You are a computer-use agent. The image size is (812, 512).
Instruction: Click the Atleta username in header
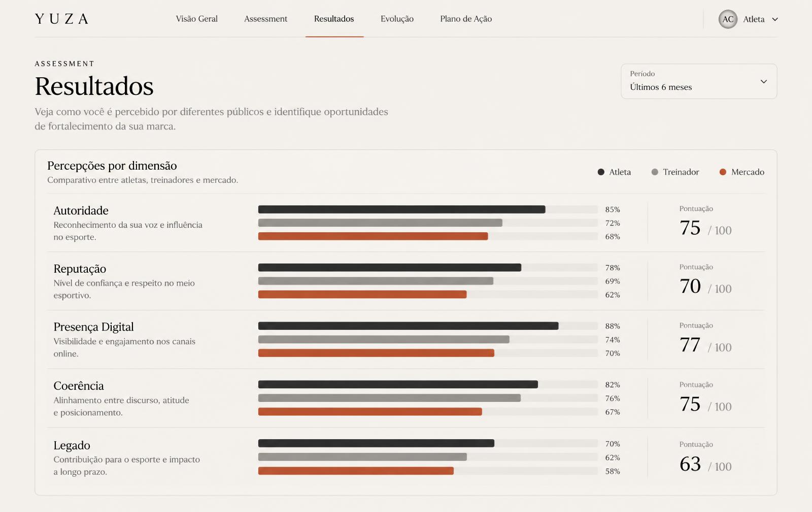(x=754, y=19)
